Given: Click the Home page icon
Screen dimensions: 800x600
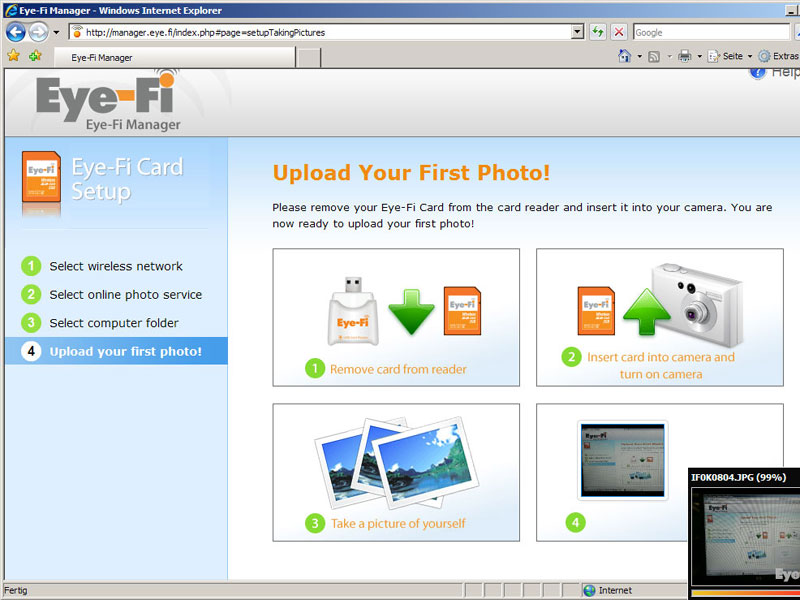Looking at the screenshot, I should pos(624,56).
